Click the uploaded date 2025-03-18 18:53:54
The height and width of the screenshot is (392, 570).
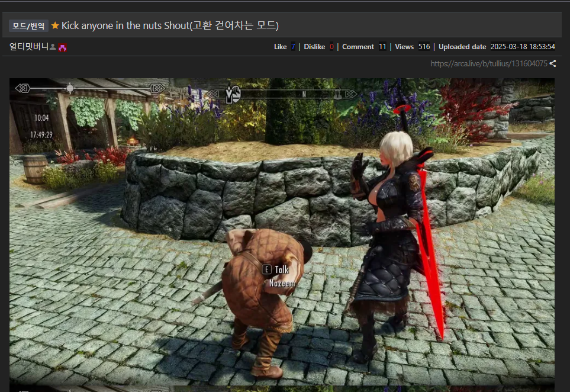(523, 47)
